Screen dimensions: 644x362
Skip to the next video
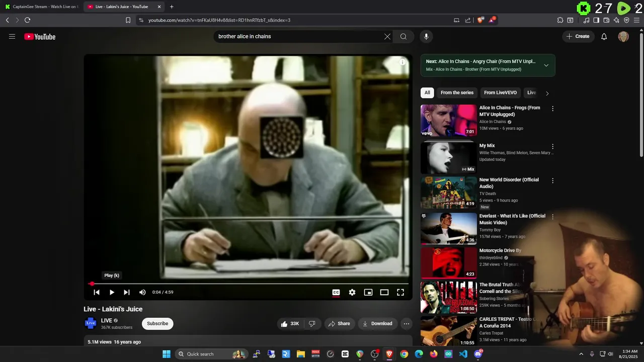(x=127, y=292)
